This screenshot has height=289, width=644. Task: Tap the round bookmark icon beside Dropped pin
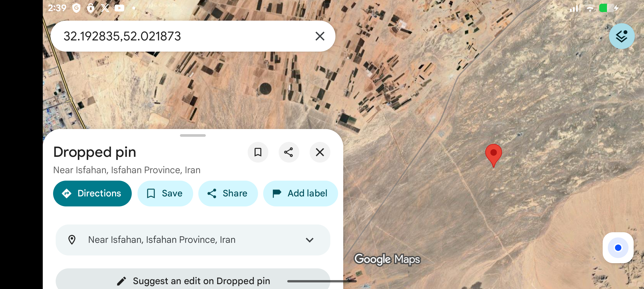click(258, 152)
